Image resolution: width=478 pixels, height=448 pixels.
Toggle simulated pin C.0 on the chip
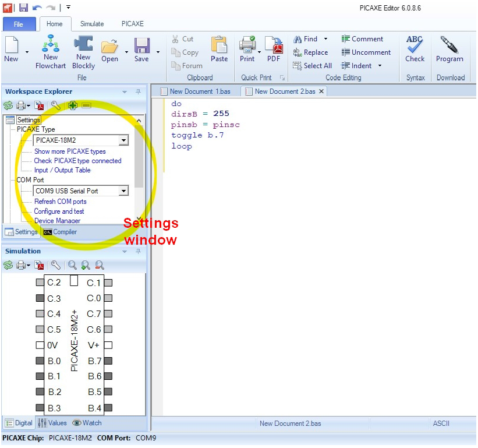108,298
